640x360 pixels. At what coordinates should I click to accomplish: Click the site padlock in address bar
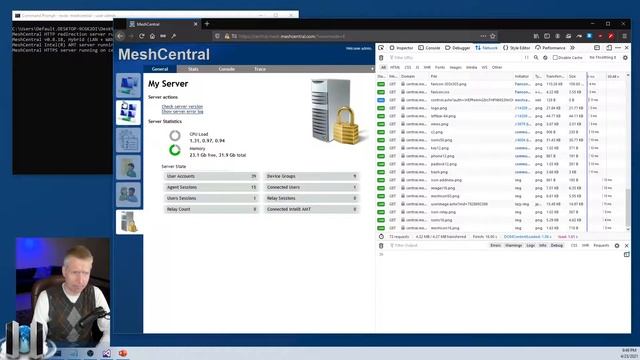[x=227, y=36]
